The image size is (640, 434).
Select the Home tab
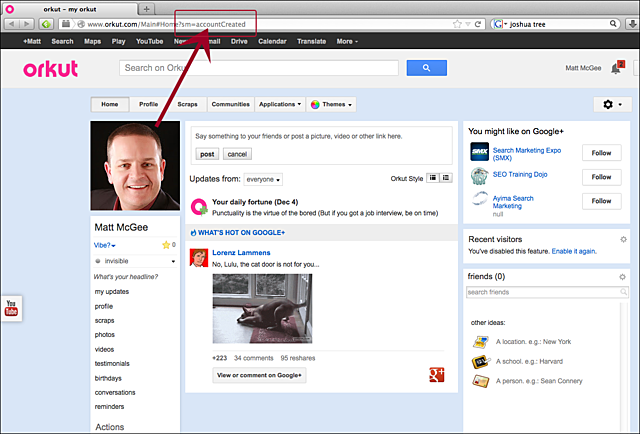pos(110,105)
